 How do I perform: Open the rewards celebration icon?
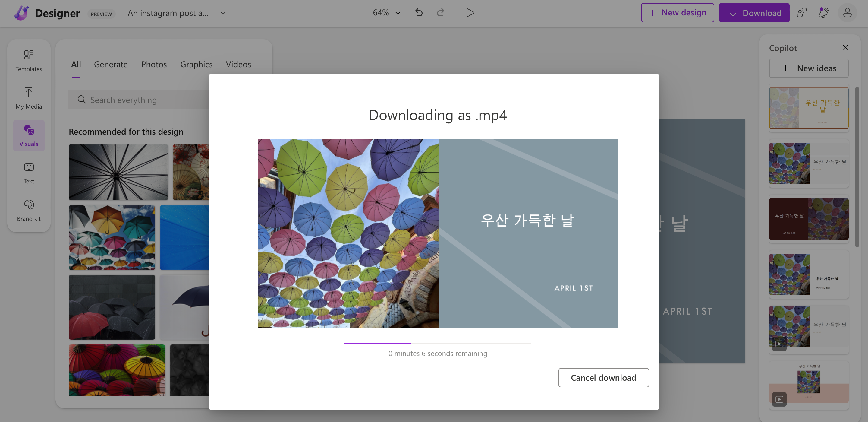(823, 13)
